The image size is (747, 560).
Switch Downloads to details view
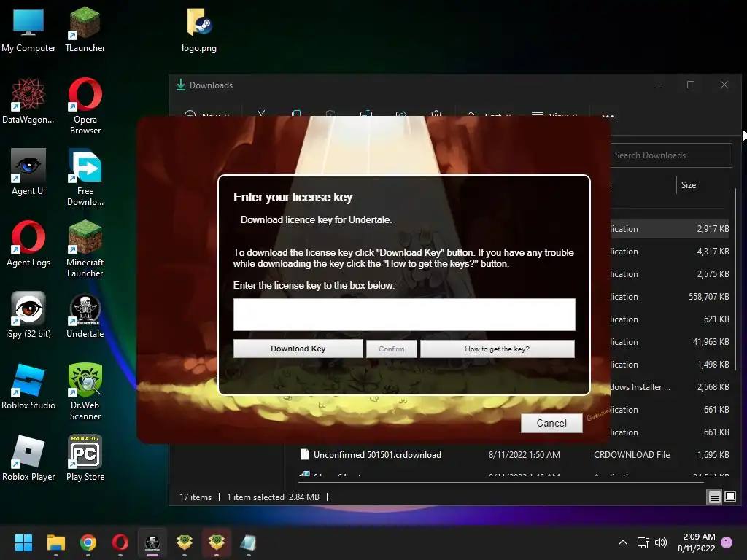pyautogui.click(x=715, y=497)
